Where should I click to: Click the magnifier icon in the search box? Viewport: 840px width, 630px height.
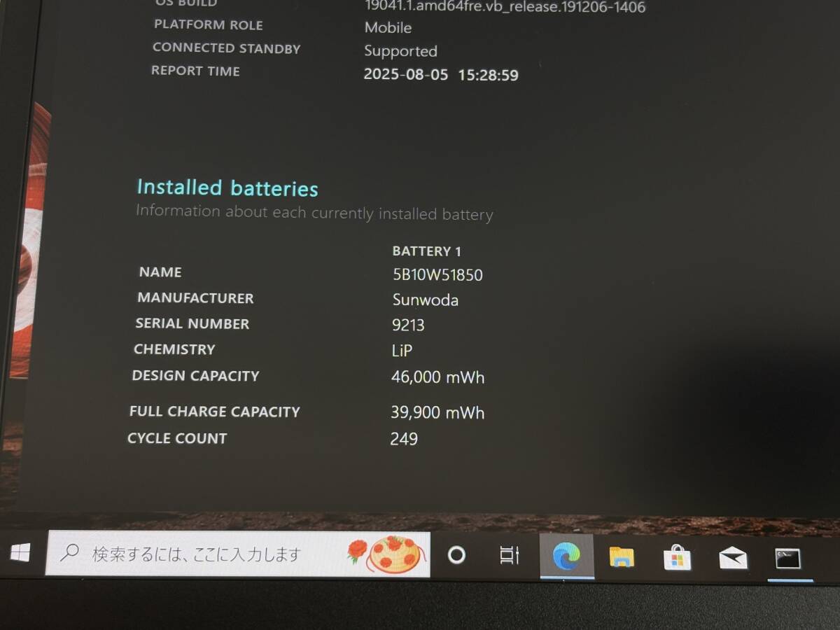(69, 553)
